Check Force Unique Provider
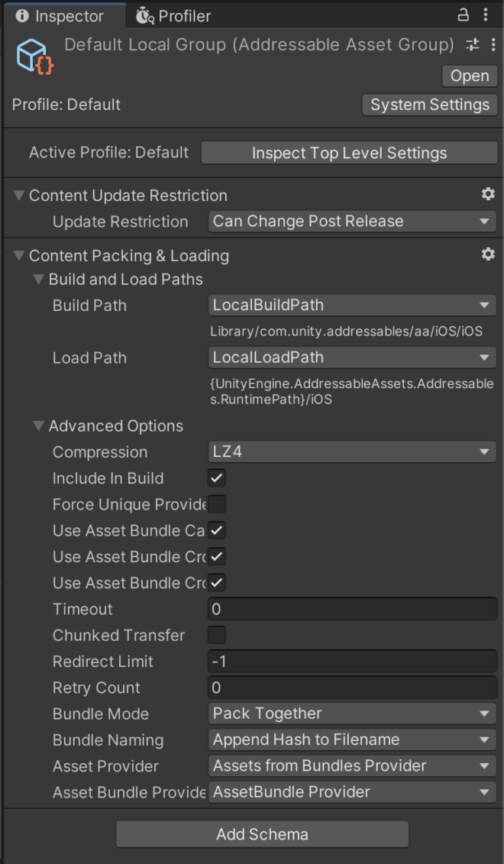 tap(215, 504)
